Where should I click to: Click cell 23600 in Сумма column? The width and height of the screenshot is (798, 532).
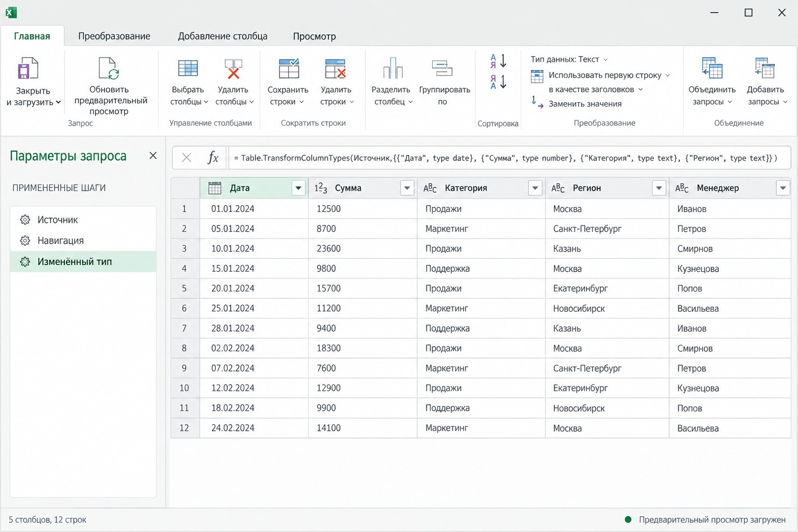tap(363, 248)
